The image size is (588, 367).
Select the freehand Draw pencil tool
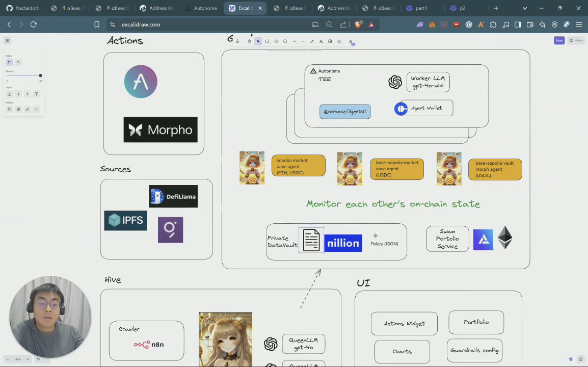tap(312, 41)
